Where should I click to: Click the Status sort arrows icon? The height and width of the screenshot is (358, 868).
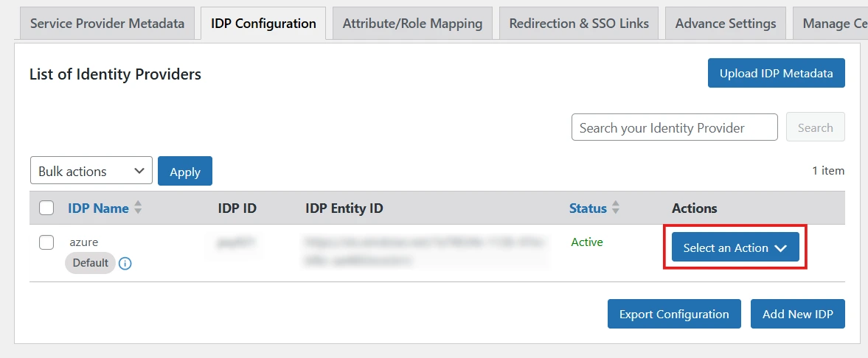[616, 208]
